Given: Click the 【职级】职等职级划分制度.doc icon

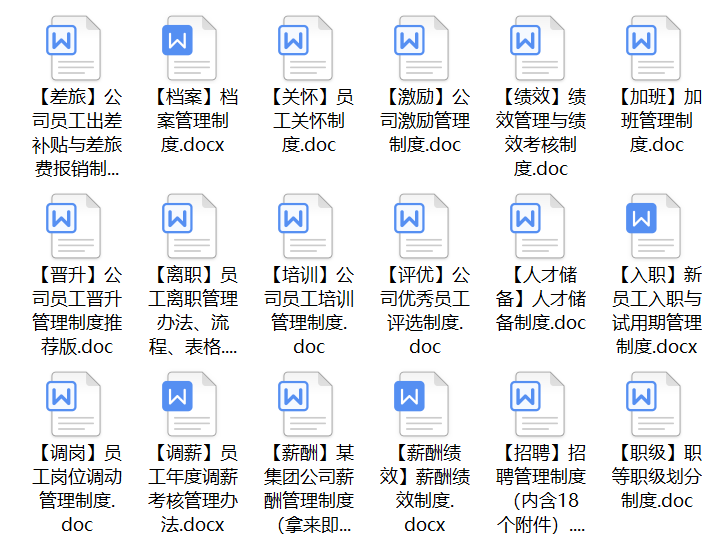Looking at the screenshot, I should click(656, 404).
